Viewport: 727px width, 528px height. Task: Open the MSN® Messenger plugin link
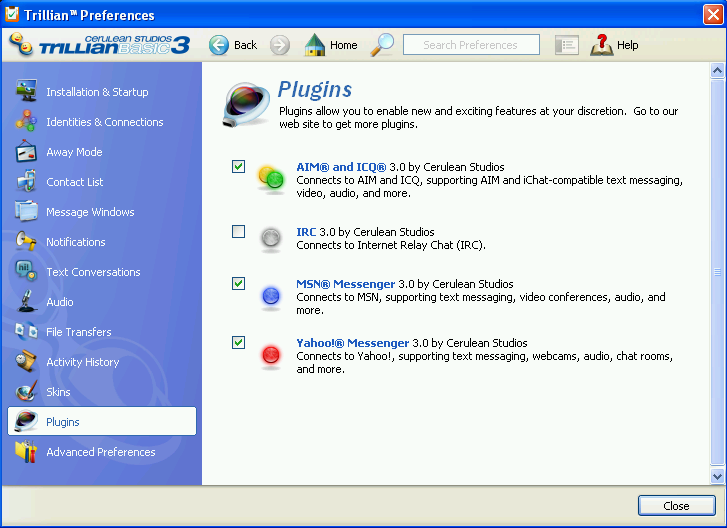(345, 284)
